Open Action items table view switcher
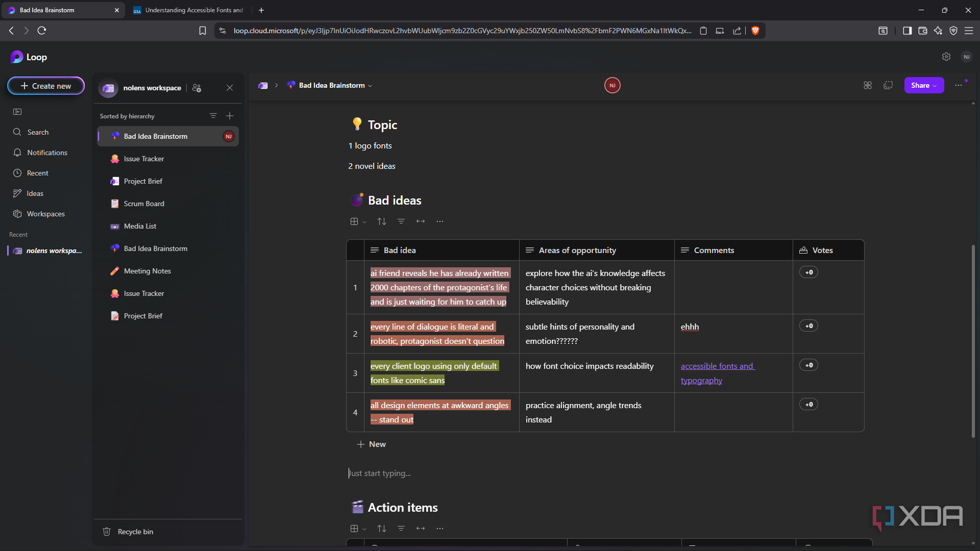This screenshot has width=980, height=551. tap(358, 529)
